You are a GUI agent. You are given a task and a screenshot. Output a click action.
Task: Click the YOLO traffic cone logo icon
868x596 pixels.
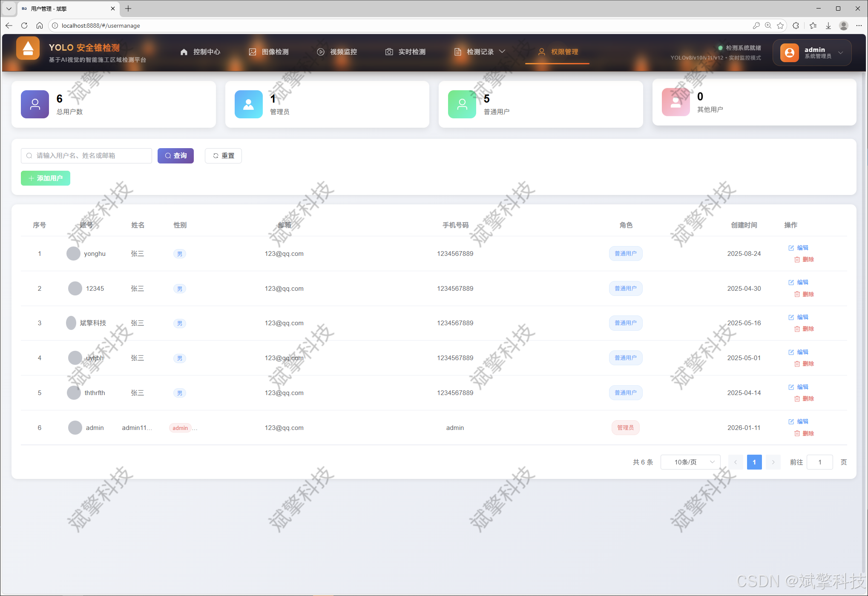tap(28, 49)
